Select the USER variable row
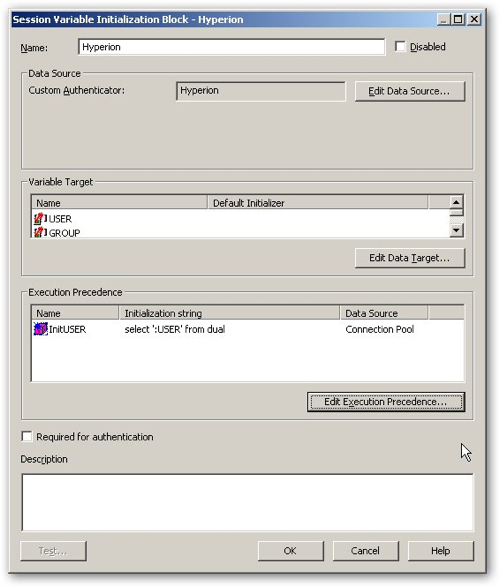This screenshot has width=500, height=587. pyautogui.click(x=241, y=218)
